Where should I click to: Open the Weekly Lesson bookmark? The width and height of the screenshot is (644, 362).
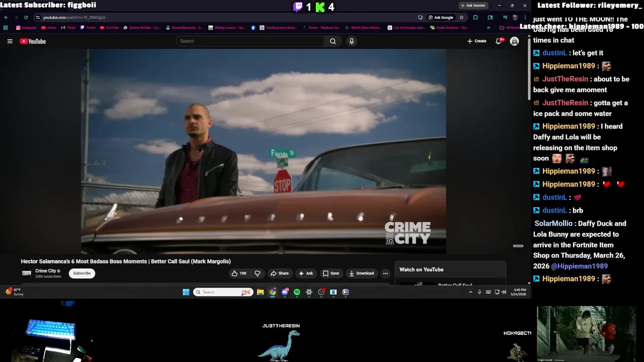pyautogui.click(x=227, y=28)
